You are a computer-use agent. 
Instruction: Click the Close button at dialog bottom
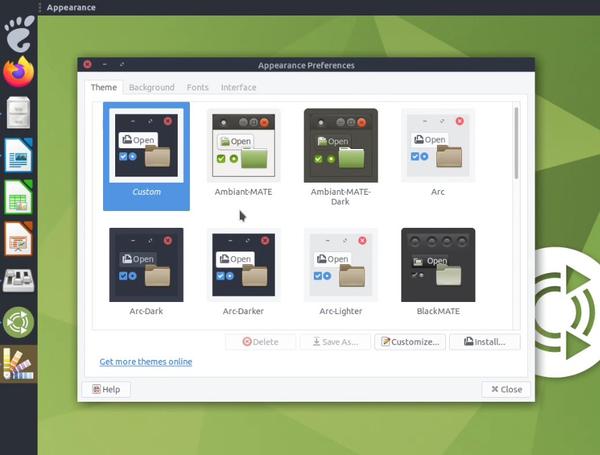point(506,389)
